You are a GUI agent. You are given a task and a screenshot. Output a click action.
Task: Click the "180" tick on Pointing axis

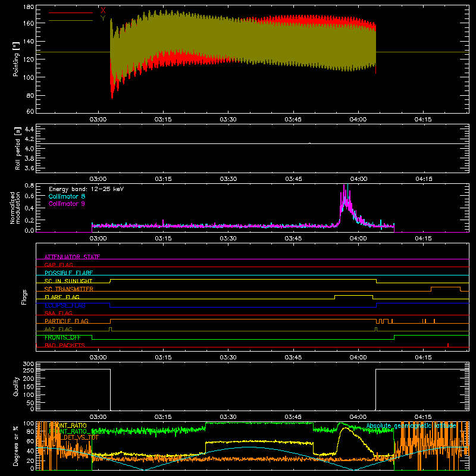(x=29, y=7)
